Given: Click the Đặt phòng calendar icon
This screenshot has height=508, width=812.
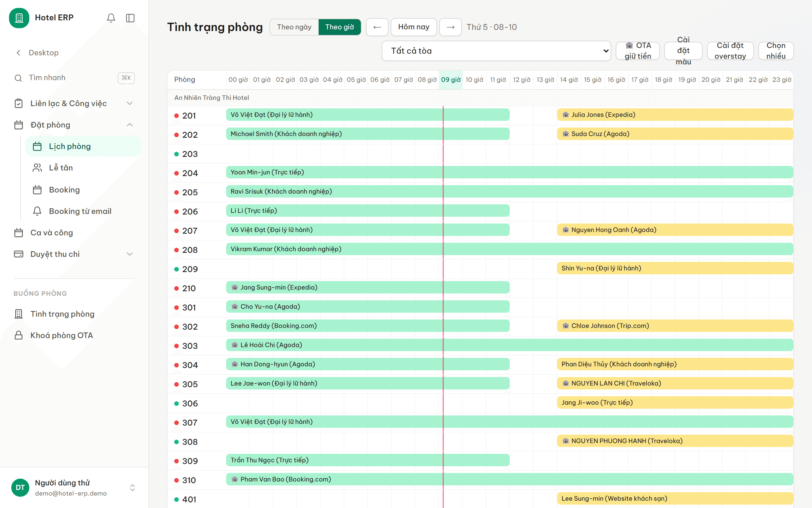Looking at the screenshot, I should [x=19, y=125].
